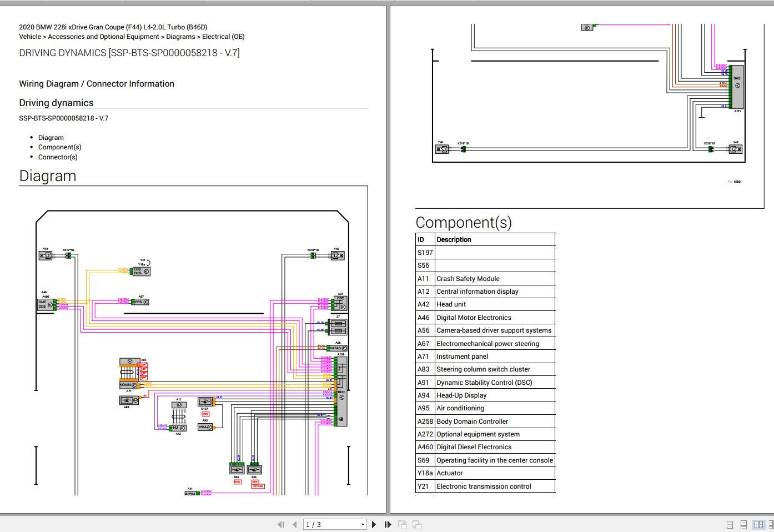The height and width of the screenshot is (532, 774).
Task: Click the KAFAS module in the diagram
Action: click(338, 348)
